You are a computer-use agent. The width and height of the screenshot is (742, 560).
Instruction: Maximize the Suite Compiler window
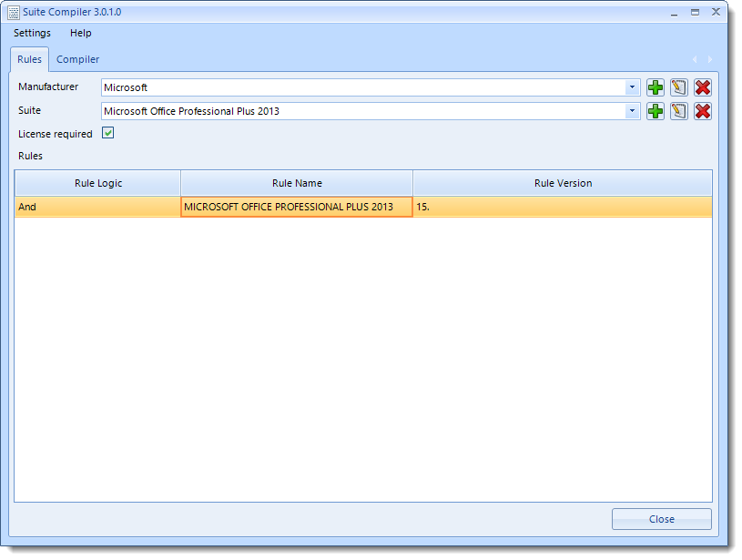tap(695, 13)
